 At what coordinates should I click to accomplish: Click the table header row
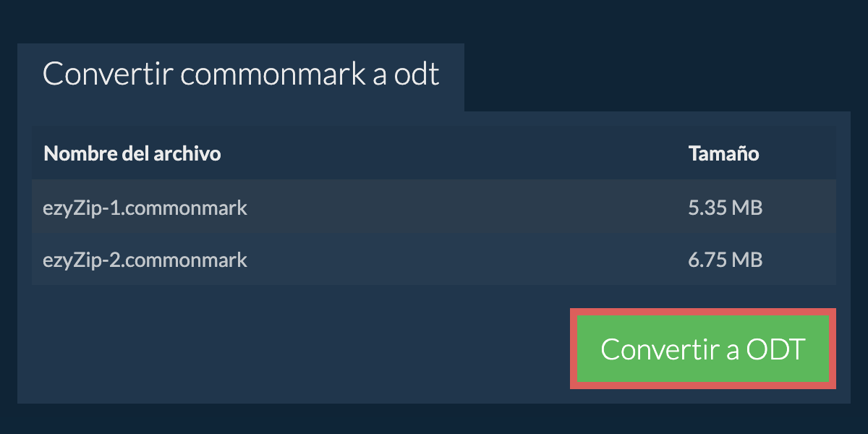[x=434, y=153]
